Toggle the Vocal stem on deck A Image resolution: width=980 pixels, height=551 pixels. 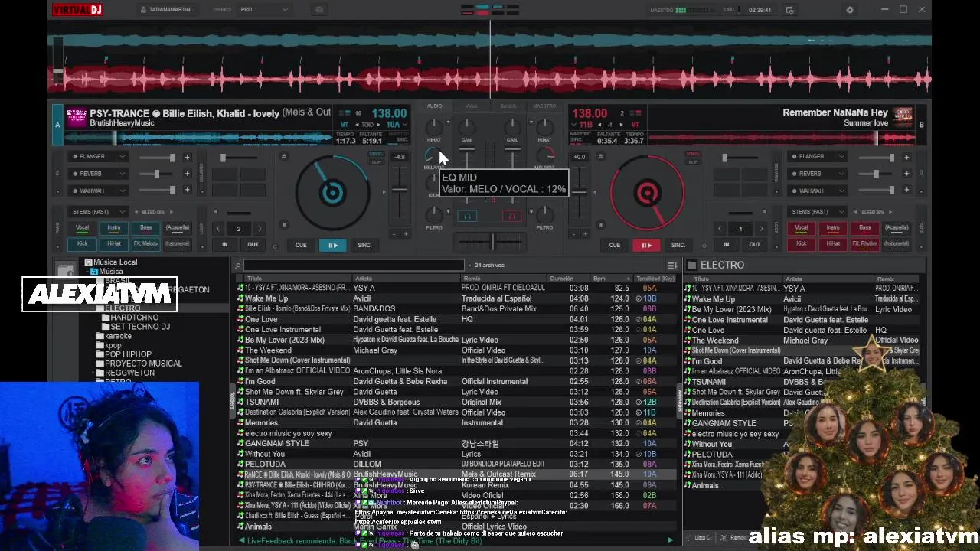82,227
